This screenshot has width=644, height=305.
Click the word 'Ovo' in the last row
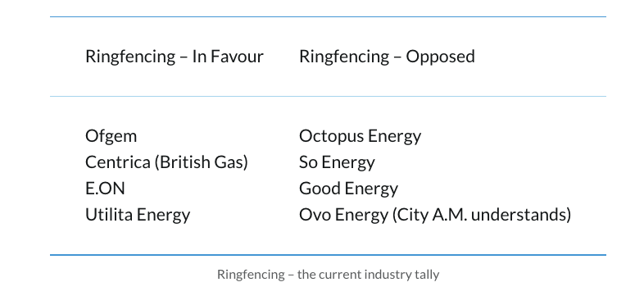pos(315,215)
